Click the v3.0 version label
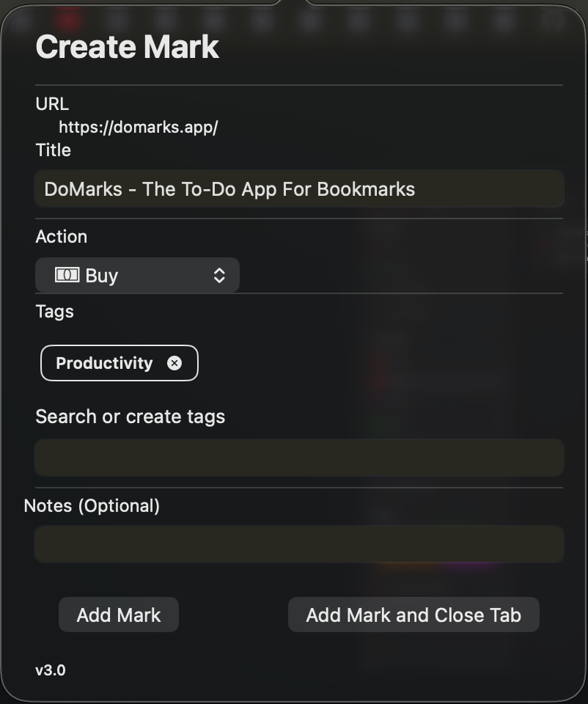The width and height of the screenshot is (588, 704). 51,670
